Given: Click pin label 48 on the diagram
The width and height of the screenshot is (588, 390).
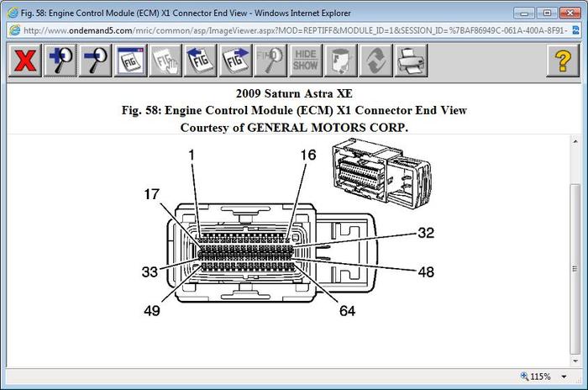Looking at the screenshot, I should (x=426, y=271).
